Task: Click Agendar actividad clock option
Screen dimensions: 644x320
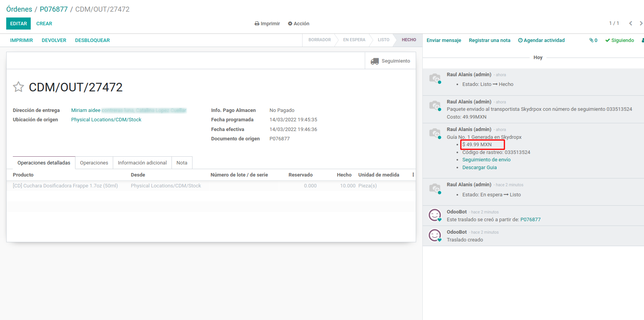Action: point(541,40)
